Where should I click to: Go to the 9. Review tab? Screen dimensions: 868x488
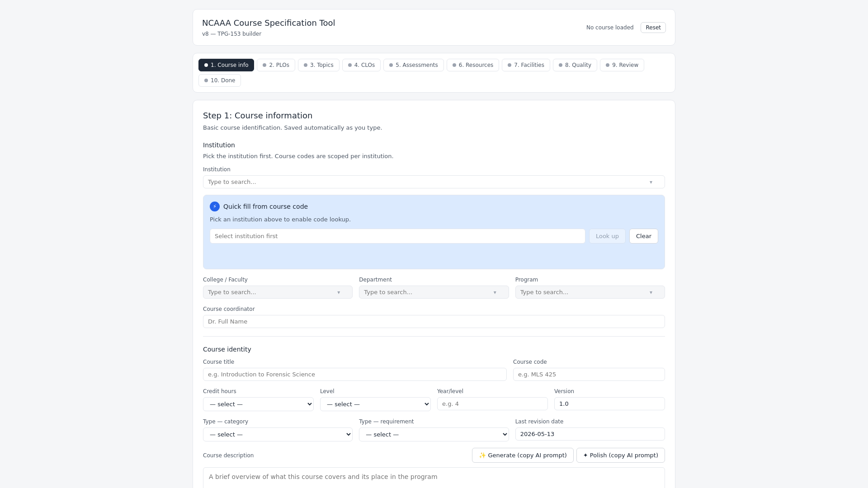pyautogui.click(x=622, y=65)
